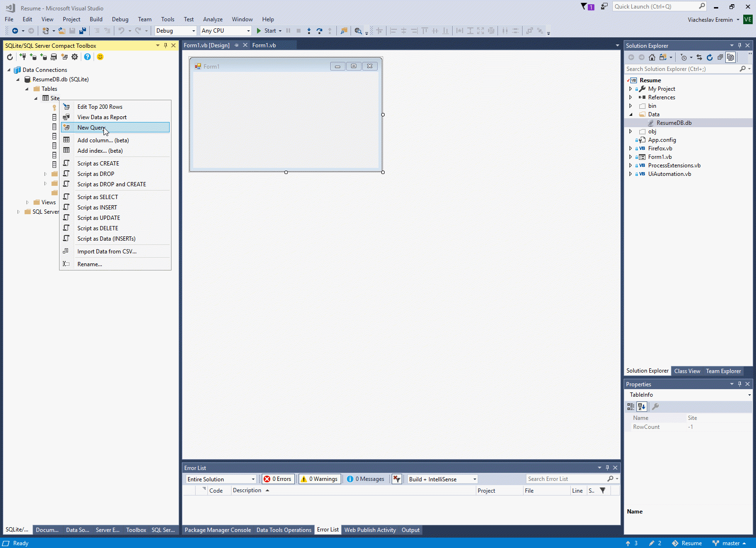Choose Import Data from CSV...

(115, 252)
